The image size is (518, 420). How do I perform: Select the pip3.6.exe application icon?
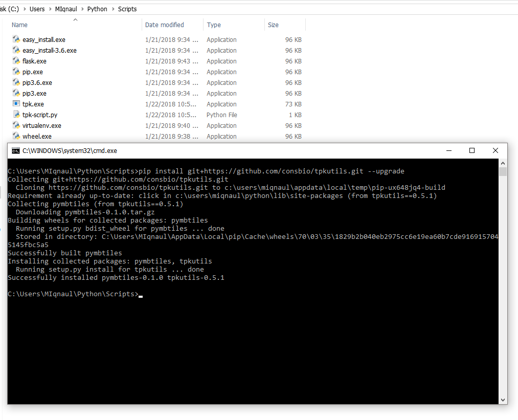pyautogui.click(x=16, y=82)
